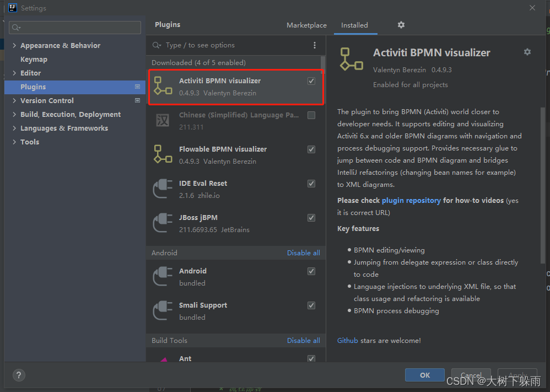The image size is (550, 392).
Task: Select the Flowable BPMN visualizer row
Action: point(236,155)
